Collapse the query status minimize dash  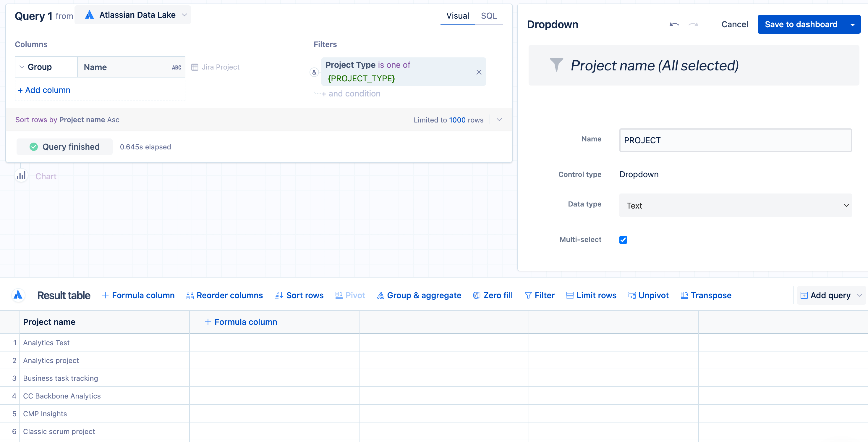tap(499, 147)
